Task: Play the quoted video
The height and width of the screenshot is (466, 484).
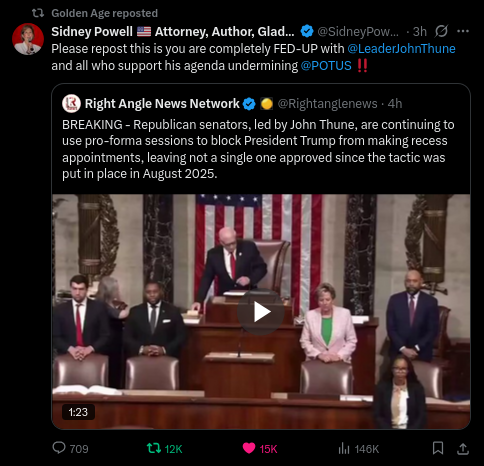Action: [x=261, y=312]
